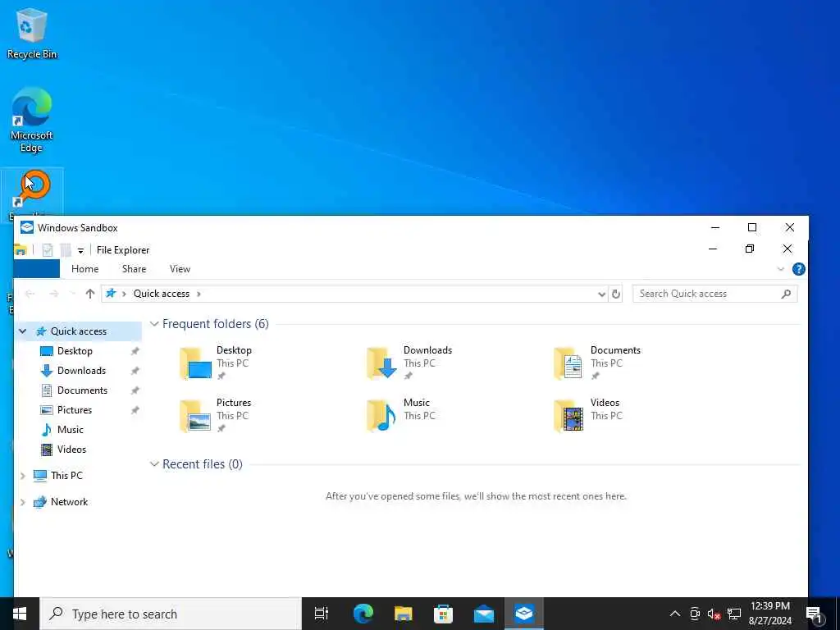
Task: Select Videos folder in Frequent folders
Action: point(587,416)
